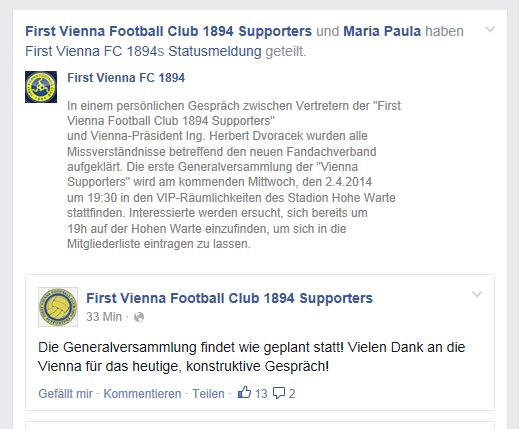
Task: Click the Supporters page yellow ball avatar
Action: tap(58, 307)
